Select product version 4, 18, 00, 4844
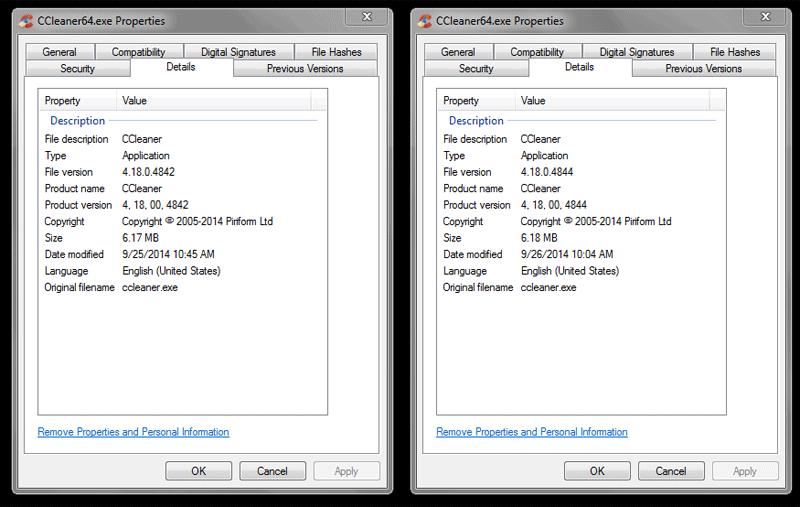This screenshot has height=507, width=800. pos(554,205)
